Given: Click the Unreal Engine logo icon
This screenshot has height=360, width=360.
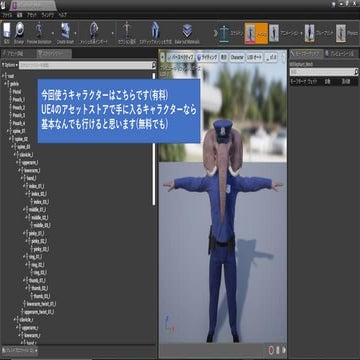Looking at the screenshot, I should (x=4, y=4).
